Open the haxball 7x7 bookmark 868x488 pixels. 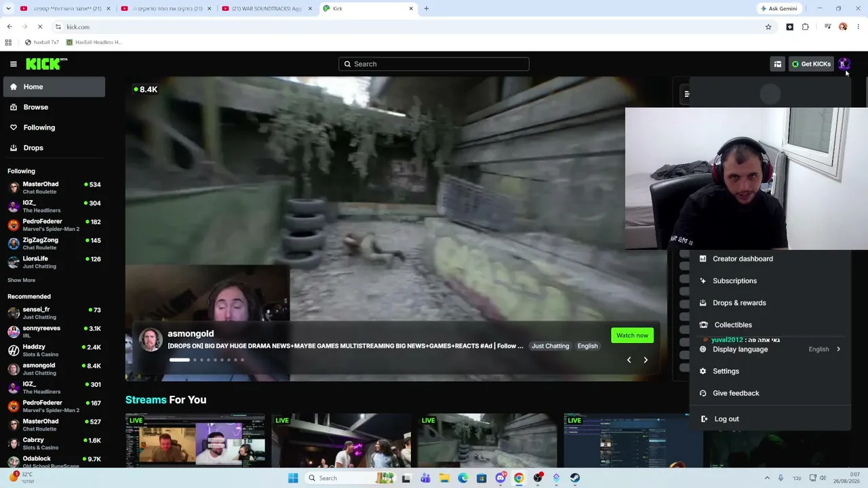click(41, 42)
